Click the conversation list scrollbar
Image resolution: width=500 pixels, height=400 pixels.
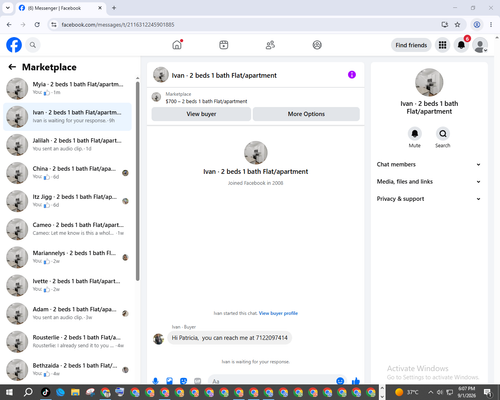click(x=138, y=181)
